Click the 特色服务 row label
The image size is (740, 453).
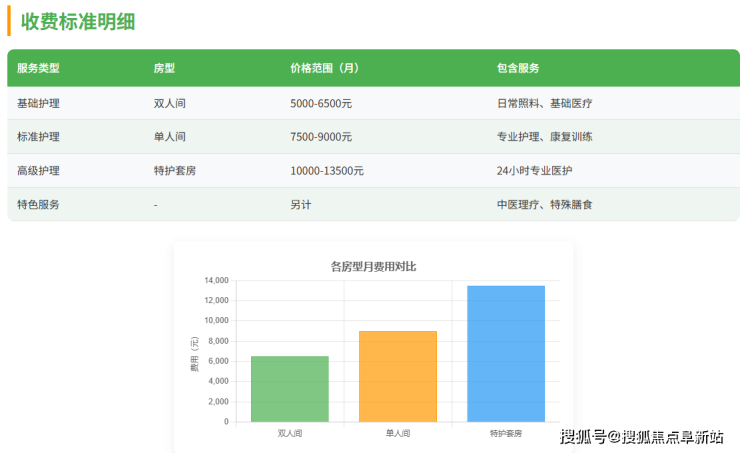[x=38, y=205]
